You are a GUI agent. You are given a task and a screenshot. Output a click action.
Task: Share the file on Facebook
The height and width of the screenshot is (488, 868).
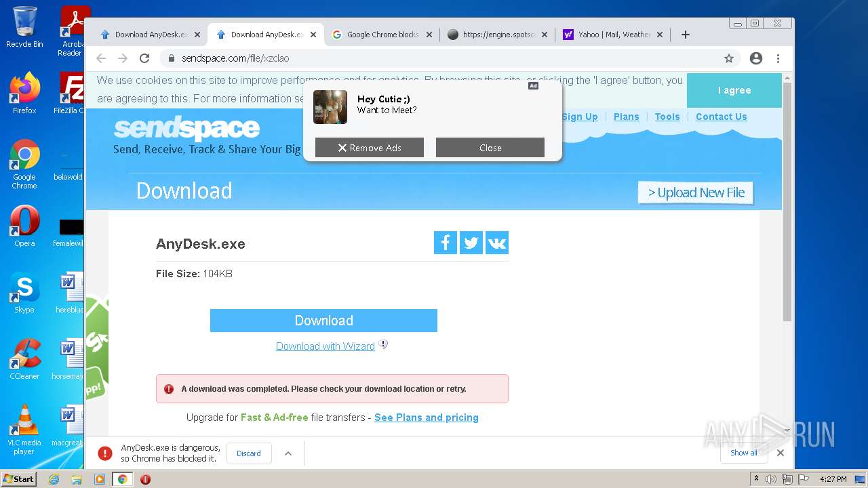446,243
